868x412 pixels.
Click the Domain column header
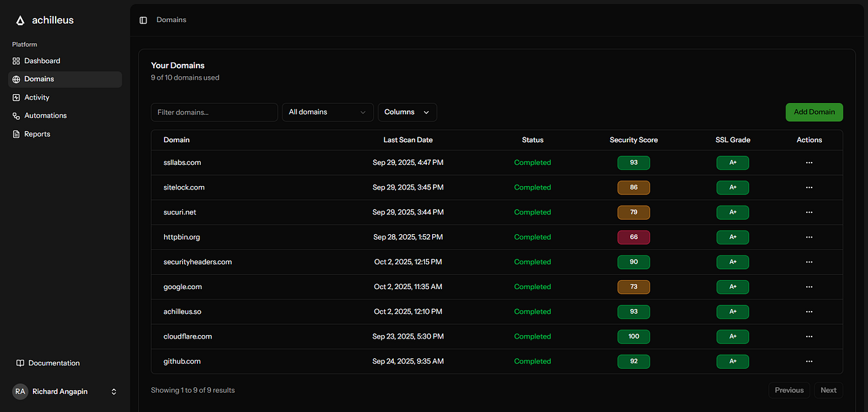(x=177, y=140)
